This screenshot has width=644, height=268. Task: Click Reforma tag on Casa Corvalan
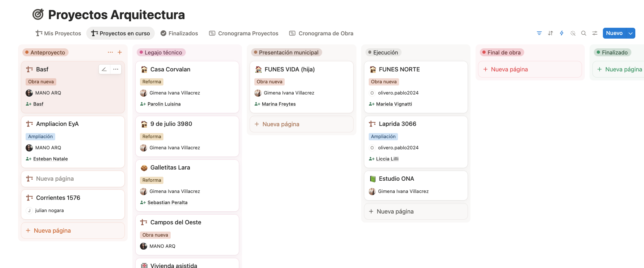pos(152,82)
